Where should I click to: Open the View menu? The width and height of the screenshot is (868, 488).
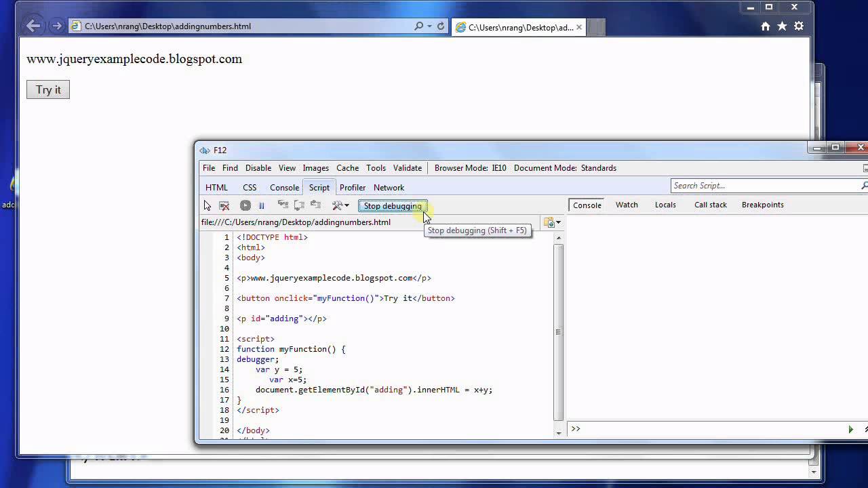[x=287, y=168]
